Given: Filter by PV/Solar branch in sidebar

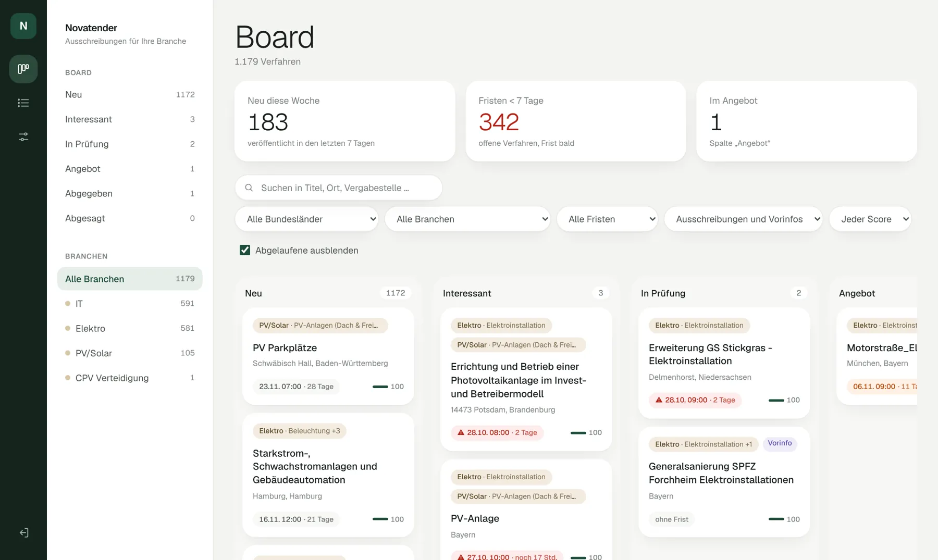Looking at the screenshot, I should coord(130,353).
